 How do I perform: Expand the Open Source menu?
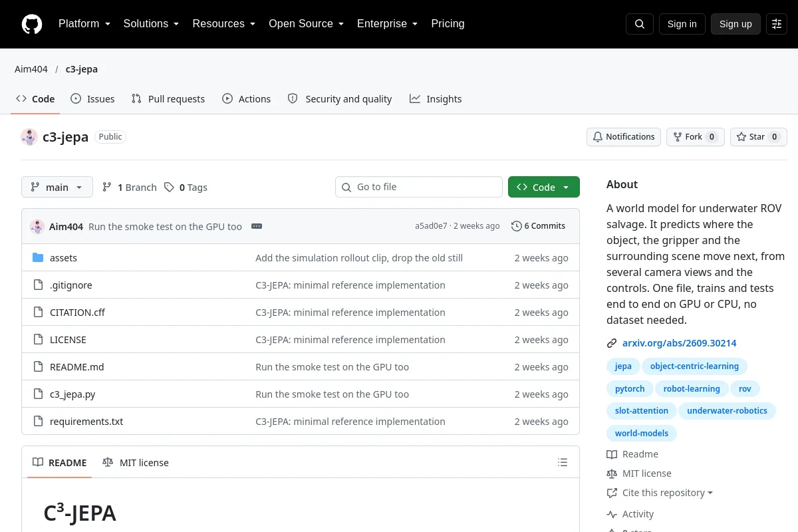pos(306,24)
